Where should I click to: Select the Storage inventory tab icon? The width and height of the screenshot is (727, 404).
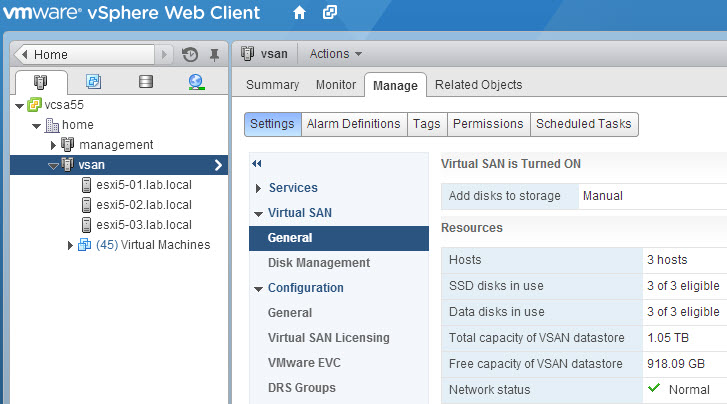[x=146, y=82]
